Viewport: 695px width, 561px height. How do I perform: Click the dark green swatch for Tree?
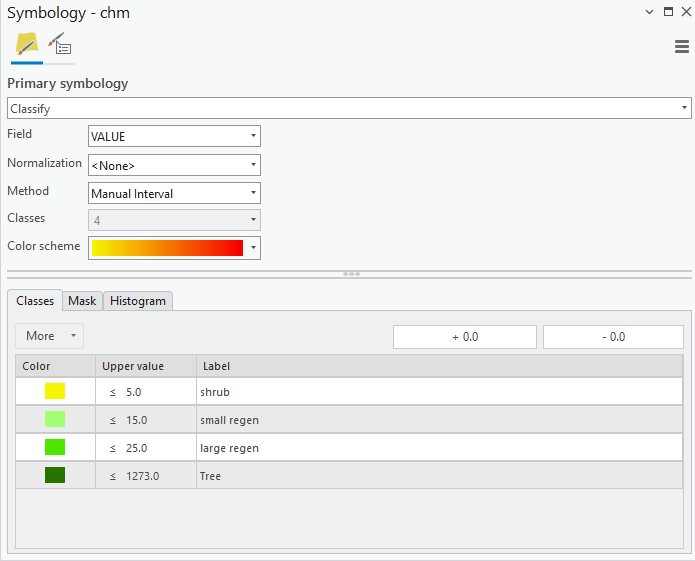(55, 475)
